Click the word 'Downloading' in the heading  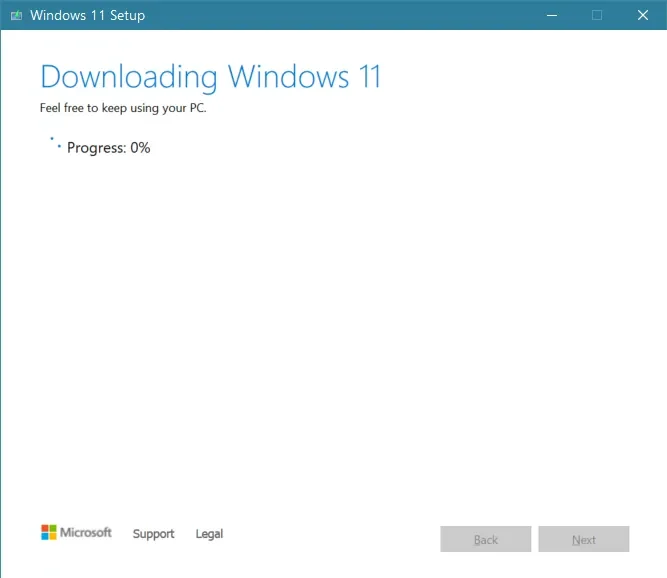(128, 77)
